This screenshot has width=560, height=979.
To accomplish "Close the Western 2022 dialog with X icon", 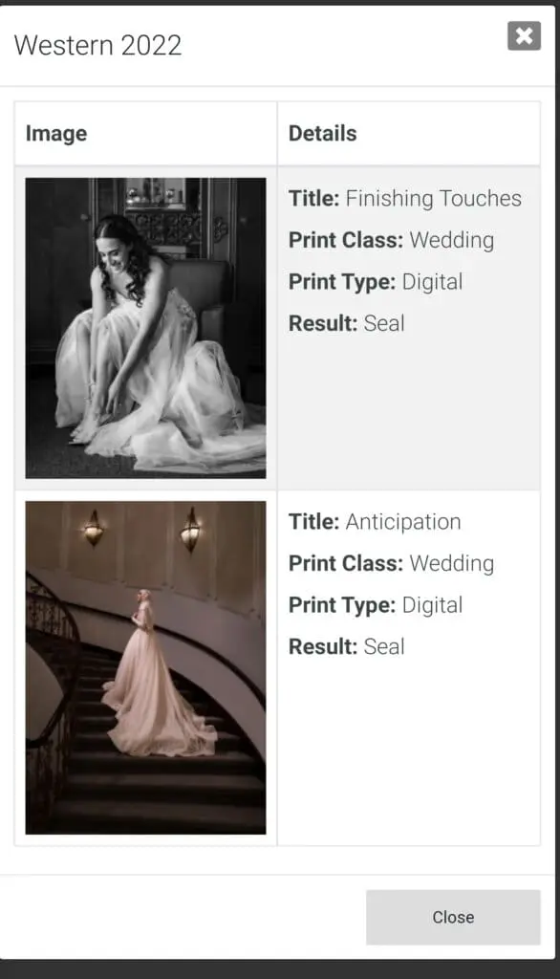I will point(524,35).
